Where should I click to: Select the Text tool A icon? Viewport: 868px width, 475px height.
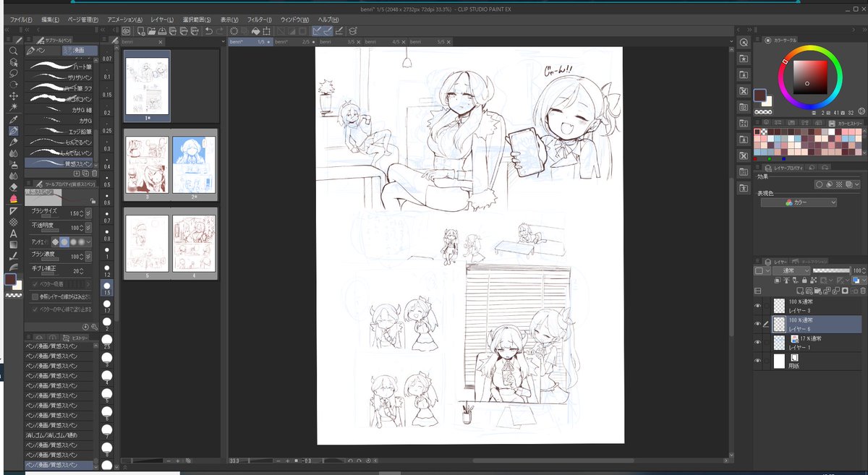click(13, 233)
